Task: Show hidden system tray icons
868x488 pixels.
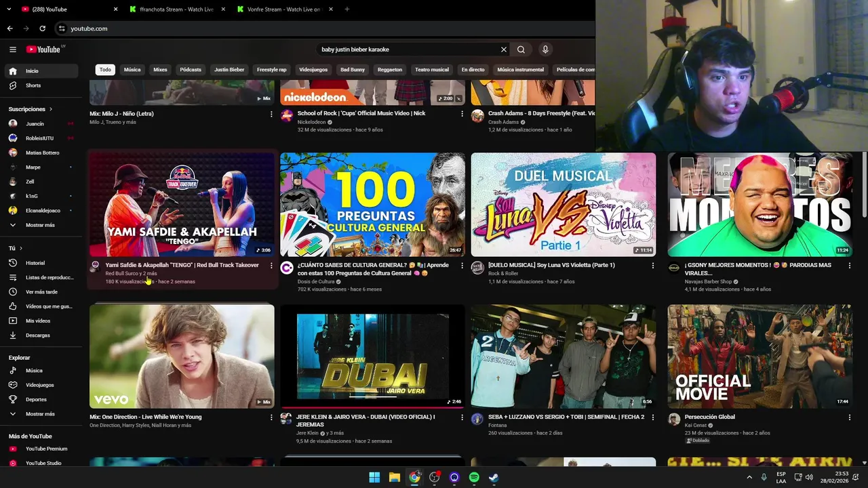Action: (749, 477)
